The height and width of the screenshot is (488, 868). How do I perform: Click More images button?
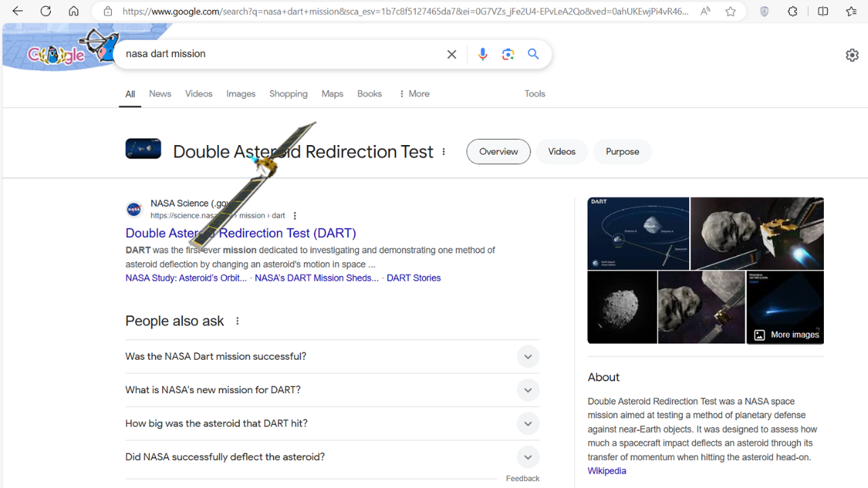787,335
